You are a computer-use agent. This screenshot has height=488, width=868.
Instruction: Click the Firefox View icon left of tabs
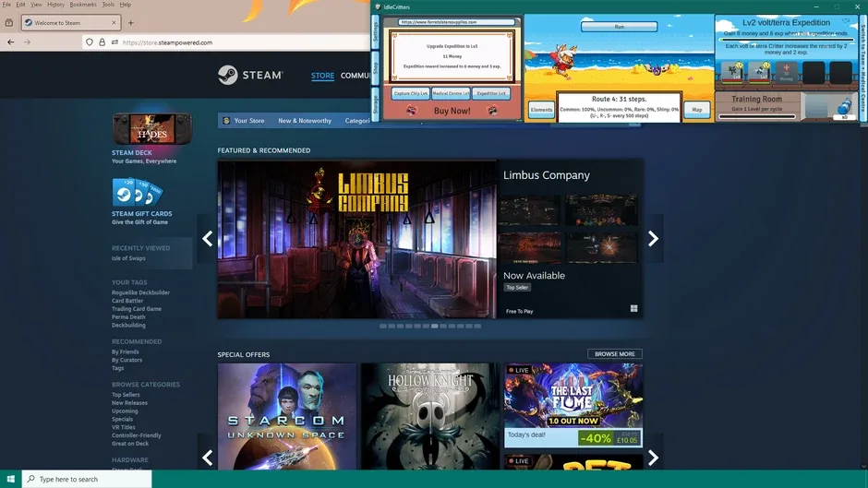coord(9,23)
